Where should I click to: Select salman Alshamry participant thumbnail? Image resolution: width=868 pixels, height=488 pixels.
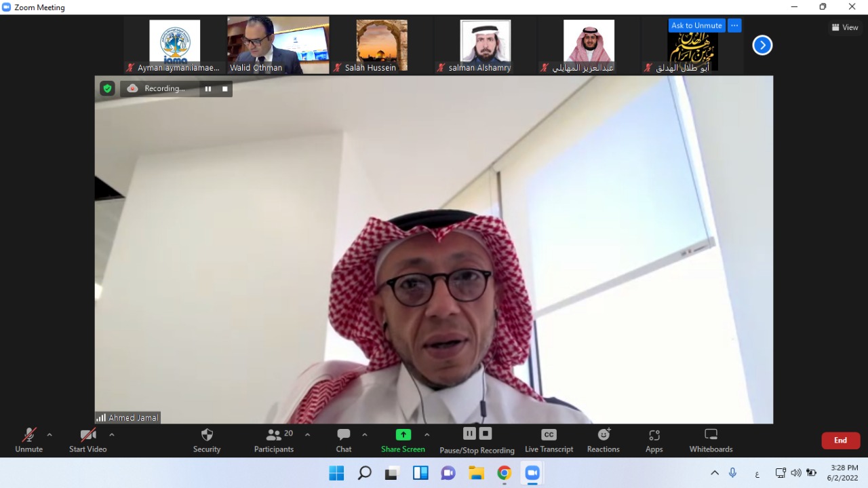tap(486, 46)
